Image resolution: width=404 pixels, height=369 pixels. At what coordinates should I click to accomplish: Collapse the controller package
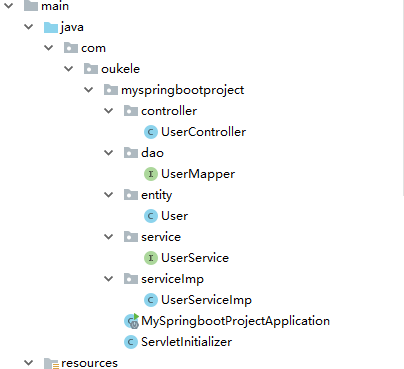click(109, 111)
